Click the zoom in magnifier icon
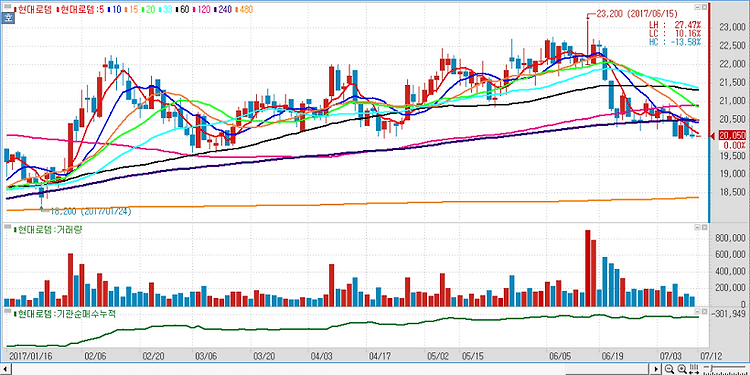This screenshot has height=375, width=750. pyautogui.click(x=681, y=369)
